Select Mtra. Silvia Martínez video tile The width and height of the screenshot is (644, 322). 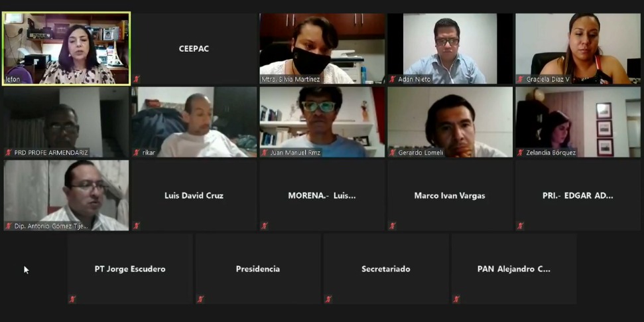coord(322,48)
